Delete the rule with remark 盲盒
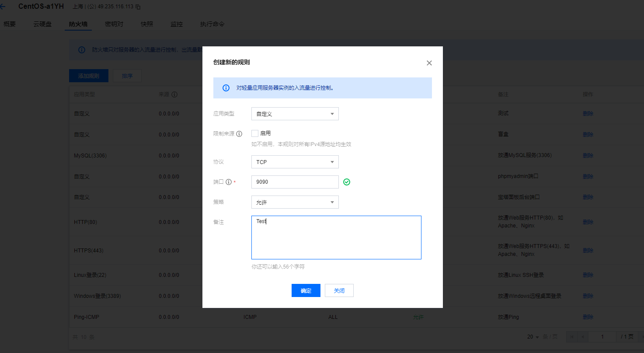This screenshot has height=353, width=644. click(588, 134)
